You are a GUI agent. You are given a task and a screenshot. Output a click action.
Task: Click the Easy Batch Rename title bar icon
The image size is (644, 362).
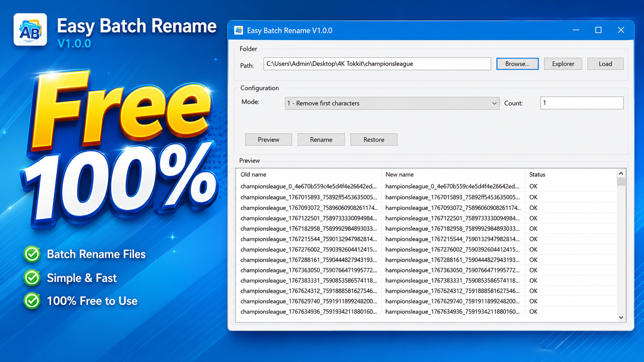239,30
